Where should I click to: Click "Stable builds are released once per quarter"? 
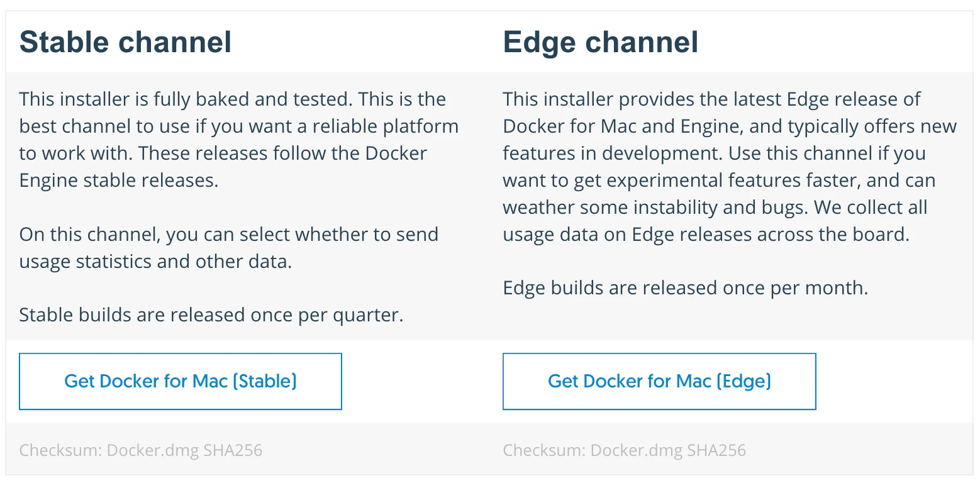(x=211, y=314)
